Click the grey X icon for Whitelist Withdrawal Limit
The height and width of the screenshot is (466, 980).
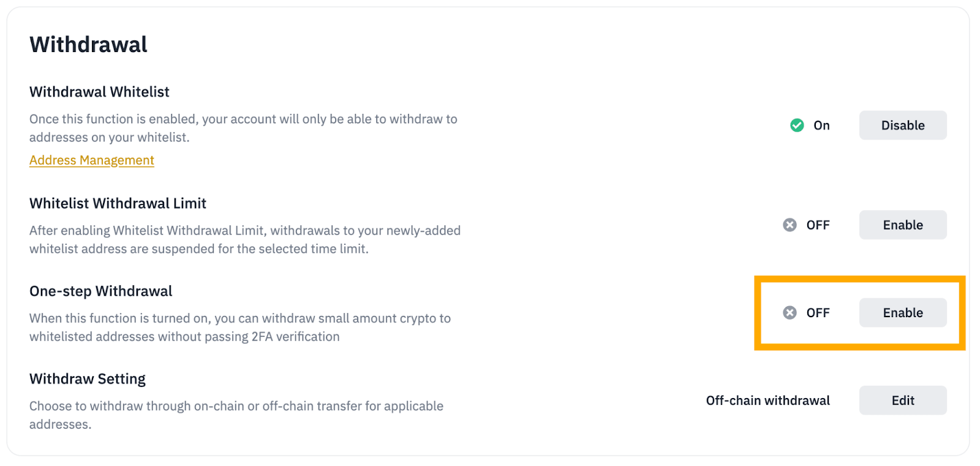(790, 225)
